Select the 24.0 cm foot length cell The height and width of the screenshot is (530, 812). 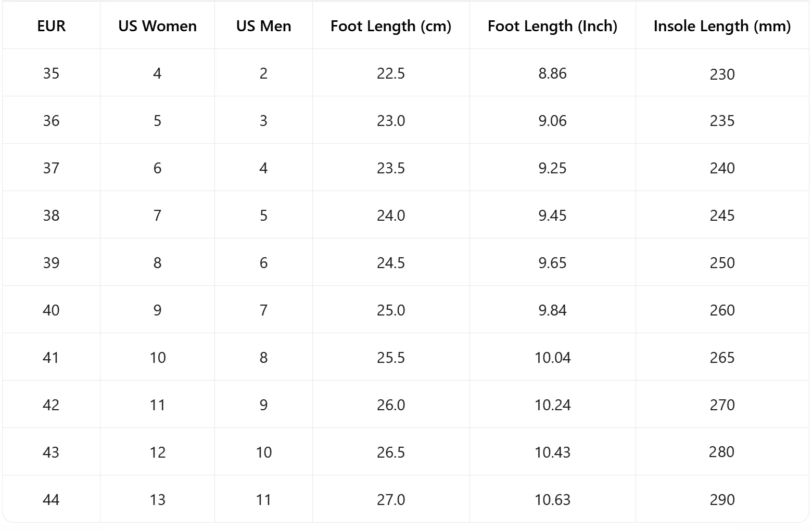tap(391, 215)
